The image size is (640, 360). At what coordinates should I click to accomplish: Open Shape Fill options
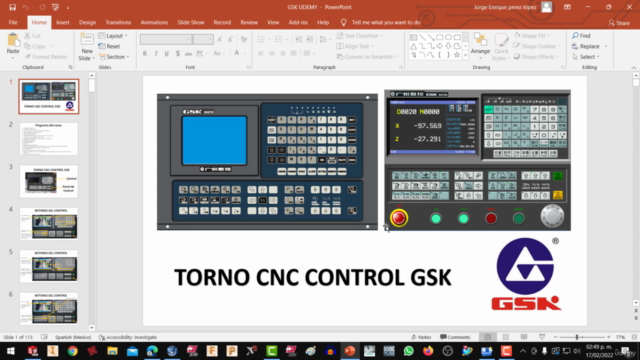531,36
